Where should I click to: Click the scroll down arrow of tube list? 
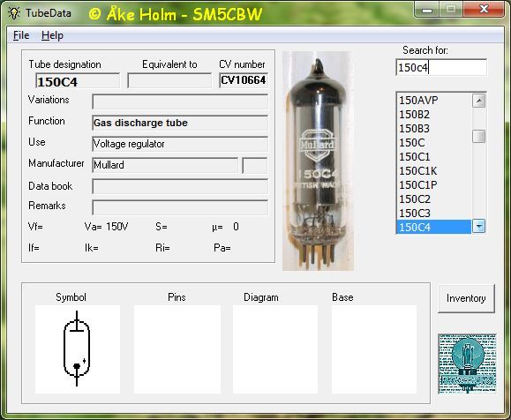click(478, 226)
